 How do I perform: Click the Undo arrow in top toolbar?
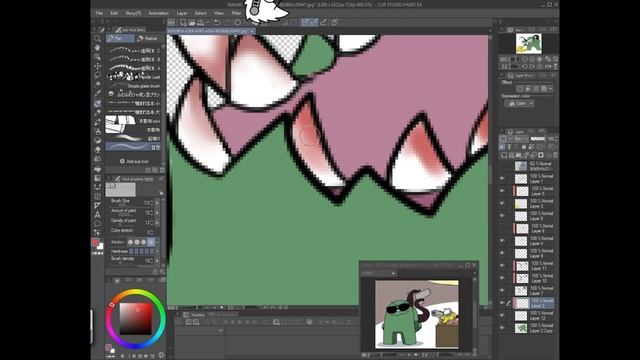click(x=217, y=22)
